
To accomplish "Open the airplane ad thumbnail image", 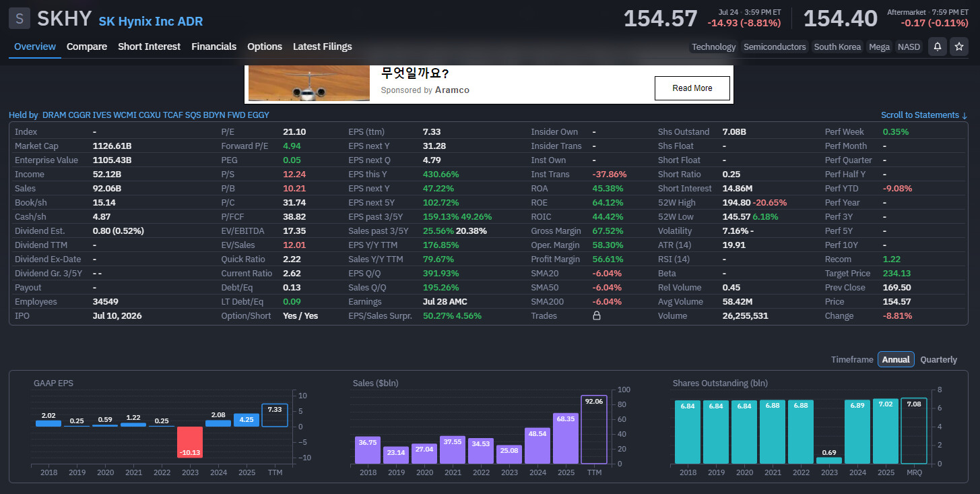I will click(309, 83).
